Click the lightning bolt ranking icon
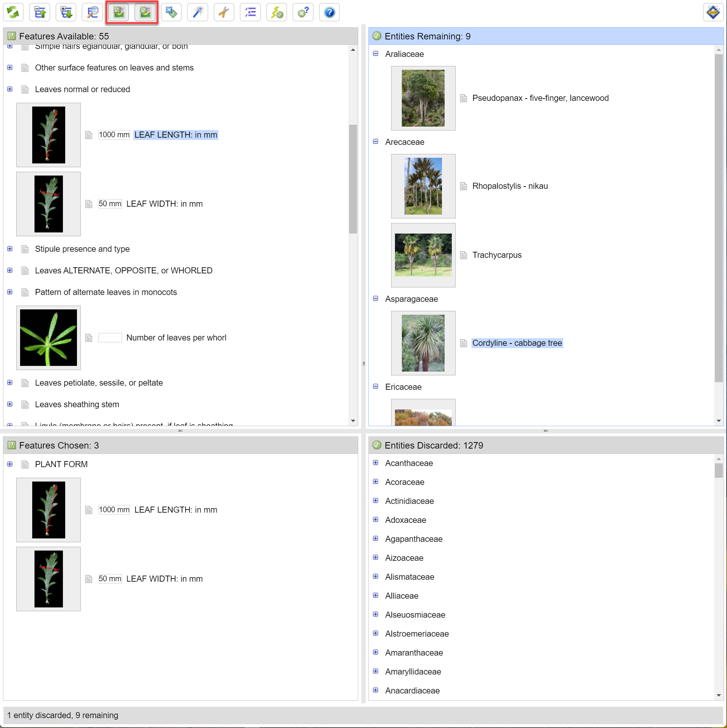 click(277, 13)
